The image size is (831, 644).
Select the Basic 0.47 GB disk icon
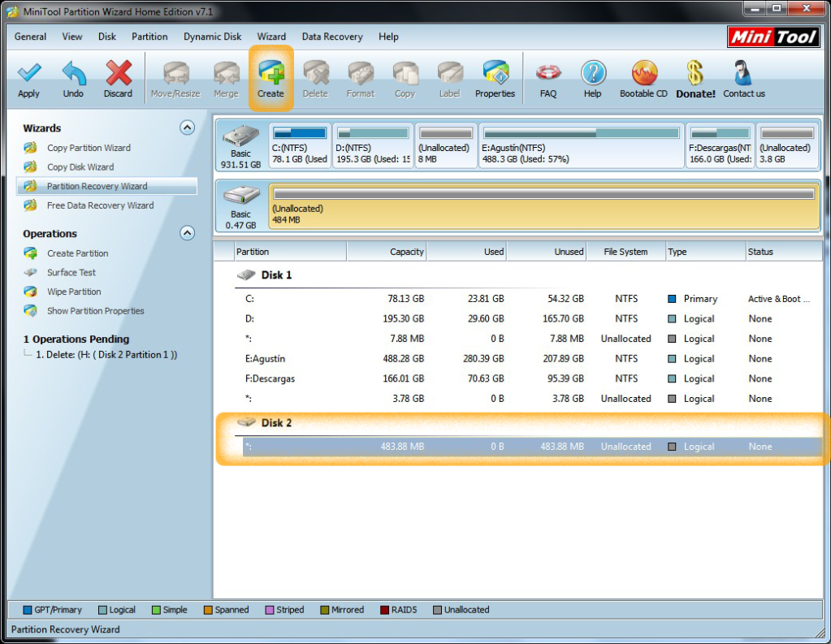click(x=241, y=206)
